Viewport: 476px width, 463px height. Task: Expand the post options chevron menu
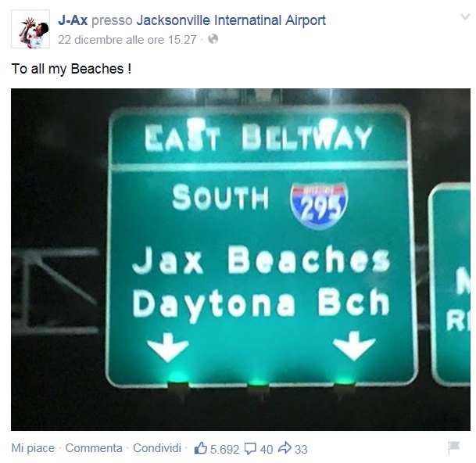[x=465, y=16]
